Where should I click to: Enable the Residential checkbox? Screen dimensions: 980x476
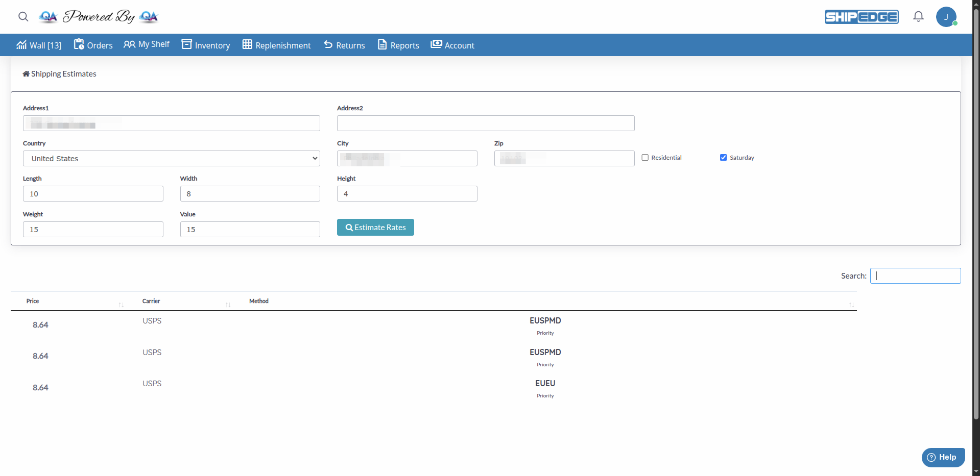click(644, 157)
